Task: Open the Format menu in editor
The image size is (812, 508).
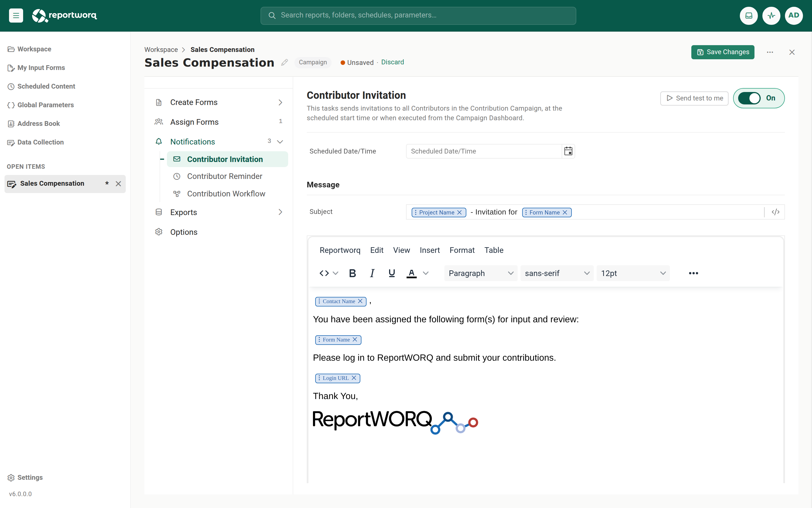Action: click(x=462, y=250)
